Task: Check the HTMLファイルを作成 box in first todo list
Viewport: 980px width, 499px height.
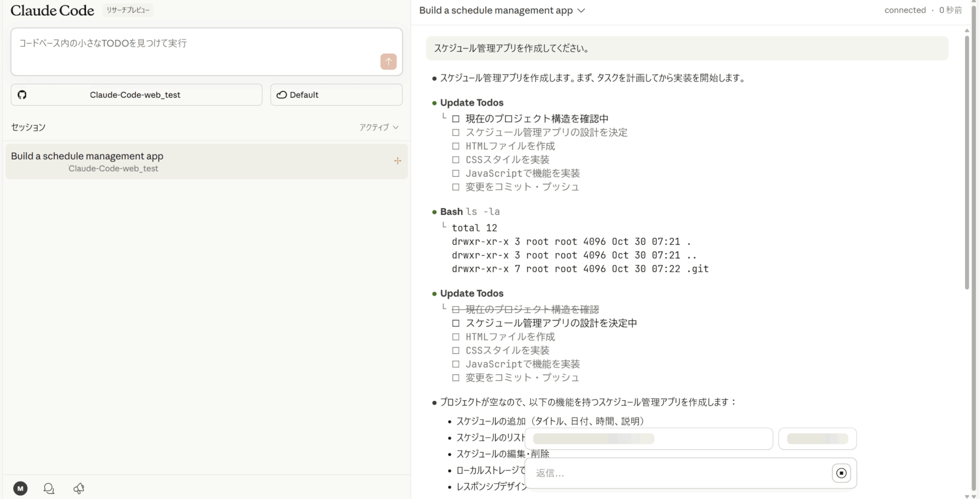Action: (456, 146)
